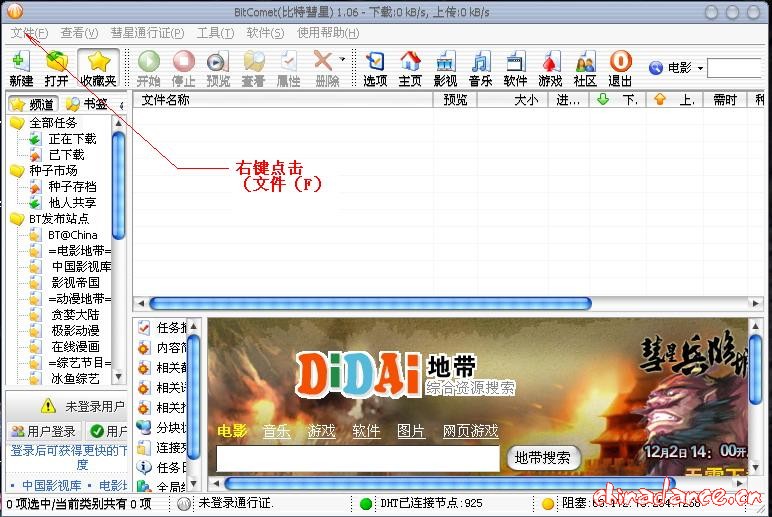Open the 社区 (Community) toolbar icon
The image size is (772, 517).
(585, 68)
